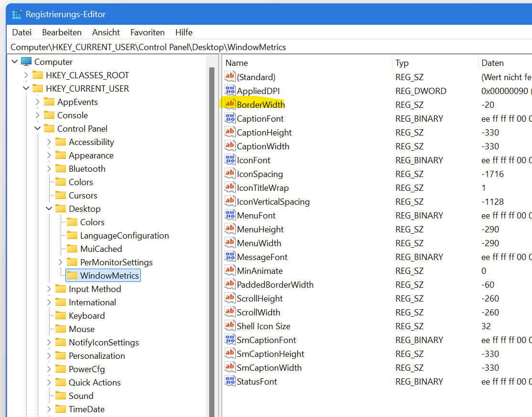Click the string icon beside PaddedBorderWidth
Image resolution: width=532 pixels, height=417 pixels.
point(230,284)
